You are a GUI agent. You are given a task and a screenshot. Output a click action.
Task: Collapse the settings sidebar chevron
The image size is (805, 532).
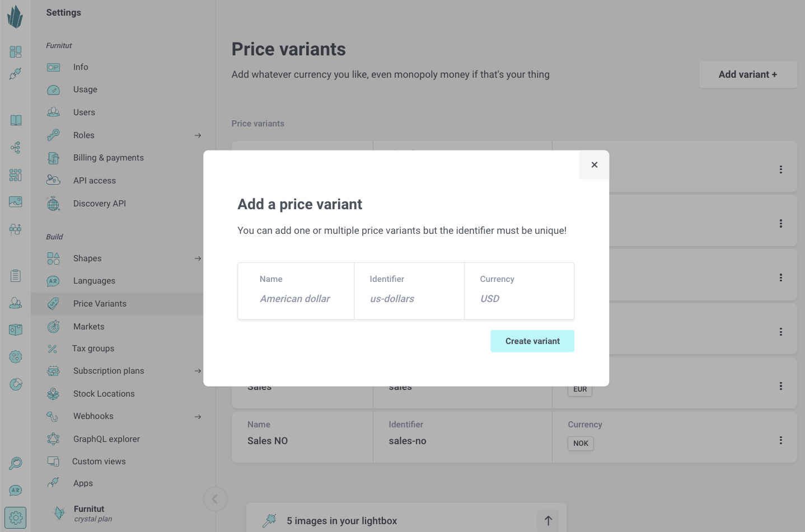[215, 499]
